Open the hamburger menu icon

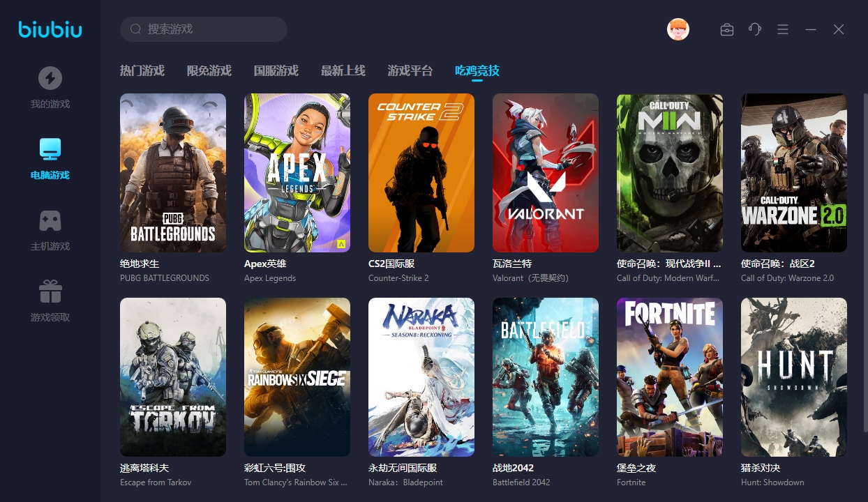tap(783, 29)
